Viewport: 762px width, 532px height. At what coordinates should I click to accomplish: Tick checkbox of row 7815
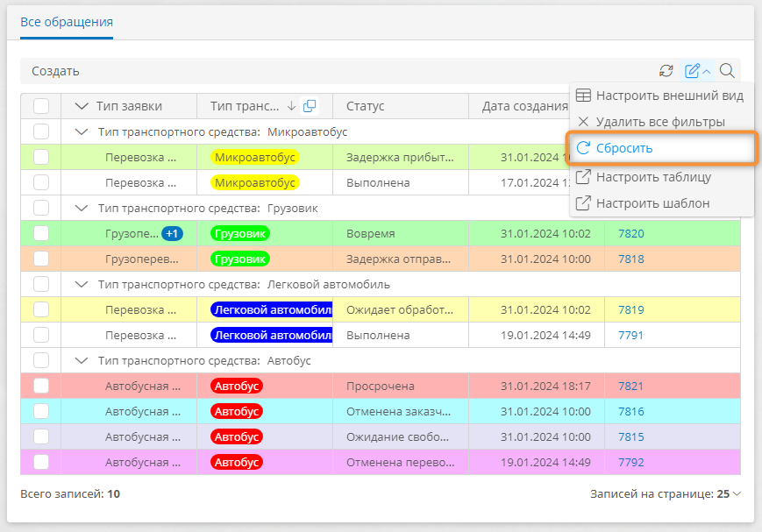[41, 436]
